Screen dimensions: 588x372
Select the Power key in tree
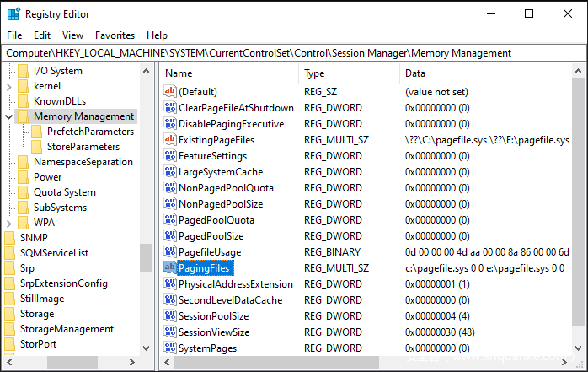tap(48, 177)
